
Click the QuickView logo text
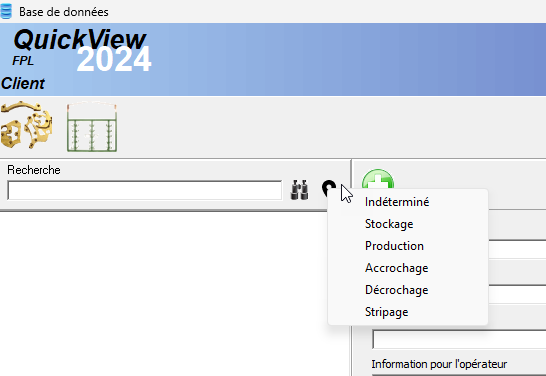pos(80,39)
